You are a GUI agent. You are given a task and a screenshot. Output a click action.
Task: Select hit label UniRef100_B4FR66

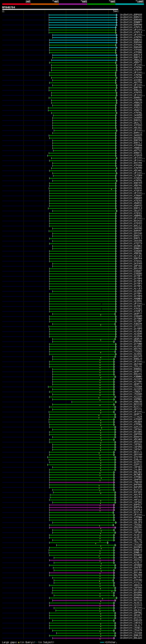click(131, 485)
